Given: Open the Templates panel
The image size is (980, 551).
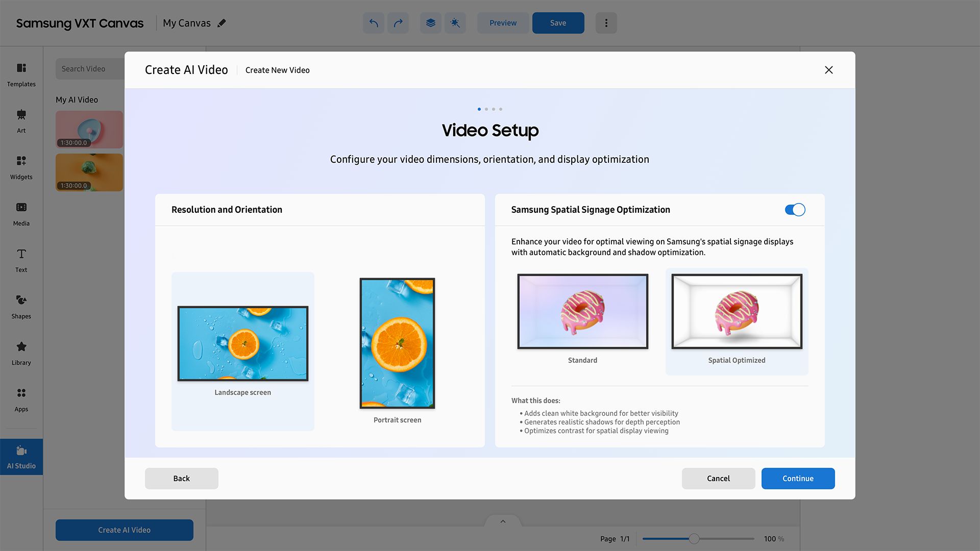Looking at the screenshot, I should 21,74.
